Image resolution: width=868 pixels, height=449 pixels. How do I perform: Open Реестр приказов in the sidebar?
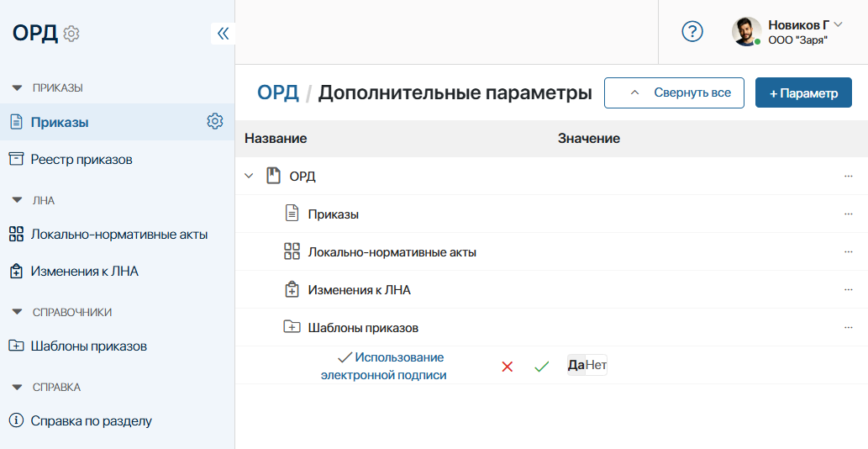[82, 159]
